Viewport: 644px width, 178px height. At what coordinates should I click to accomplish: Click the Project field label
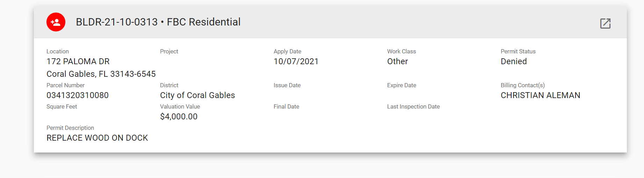tap(169, 51)
